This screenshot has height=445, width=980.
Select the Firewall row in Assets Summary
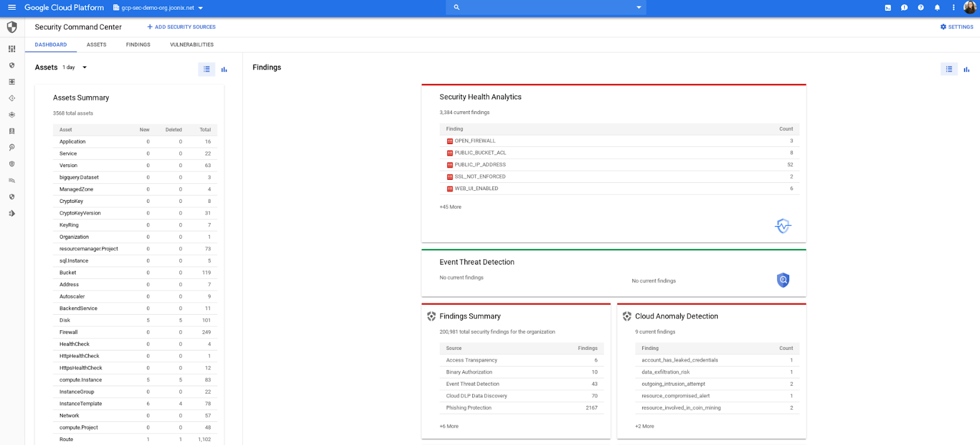pyautogui.click(x=135, y=333)
